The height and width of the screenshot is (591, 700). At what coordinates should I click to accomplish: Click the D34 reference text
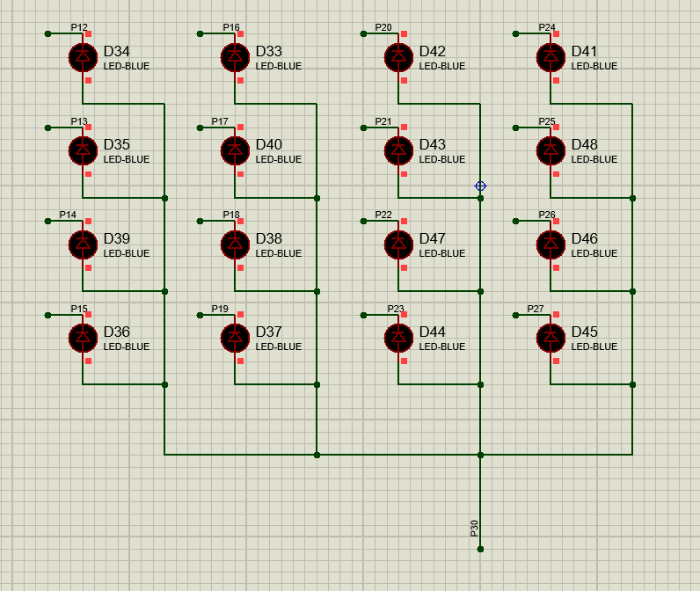pos(116,51)
